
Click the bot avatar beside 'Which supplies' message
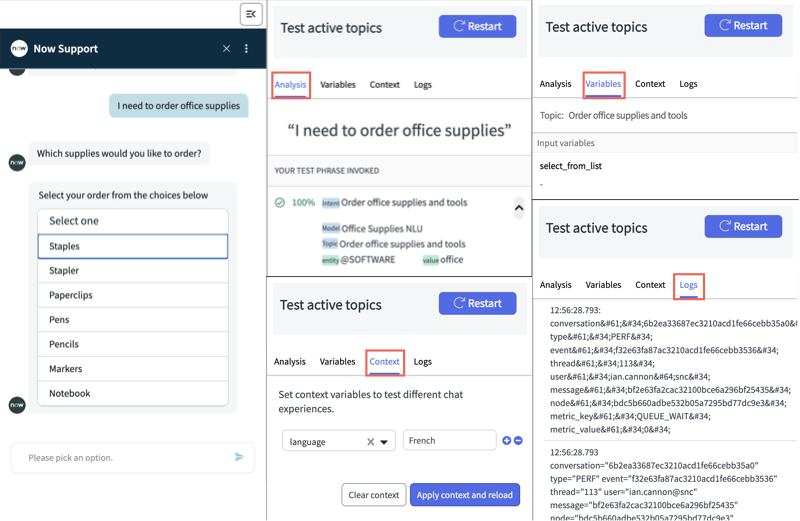(x=17, y=163)
